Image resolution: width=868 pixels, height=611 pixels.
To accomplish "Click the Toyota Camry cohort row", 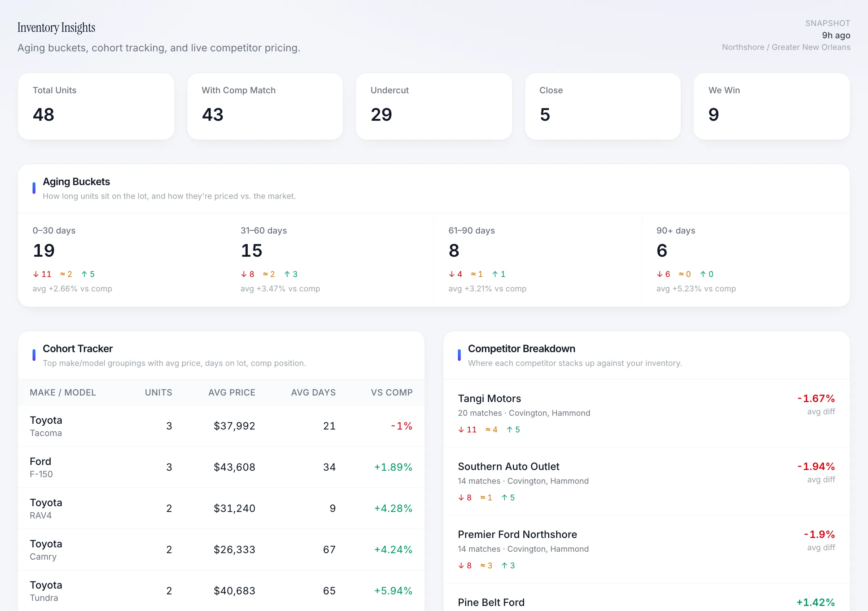I will coord(221,550).
